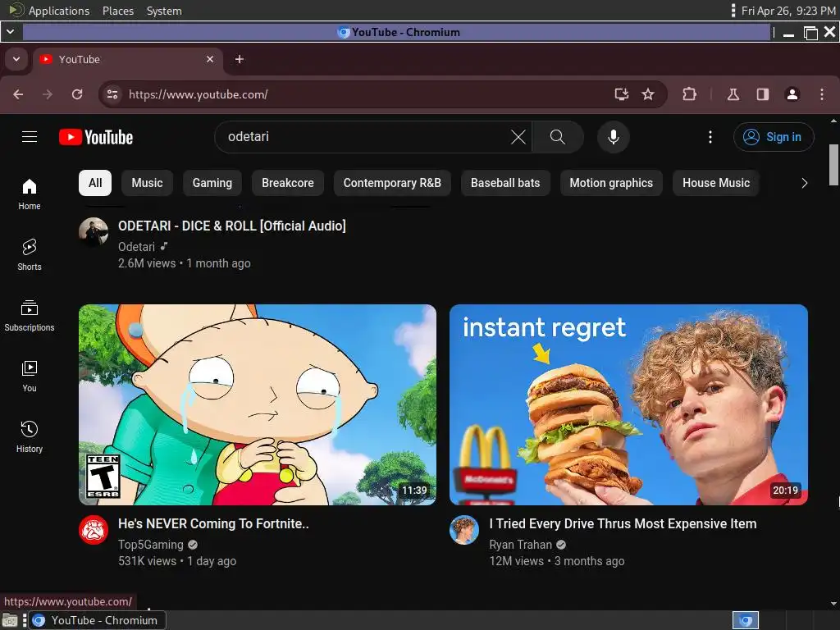Open the Extensions puzzle icon
The height and width of the screenshot is (630, 840).
689,94
